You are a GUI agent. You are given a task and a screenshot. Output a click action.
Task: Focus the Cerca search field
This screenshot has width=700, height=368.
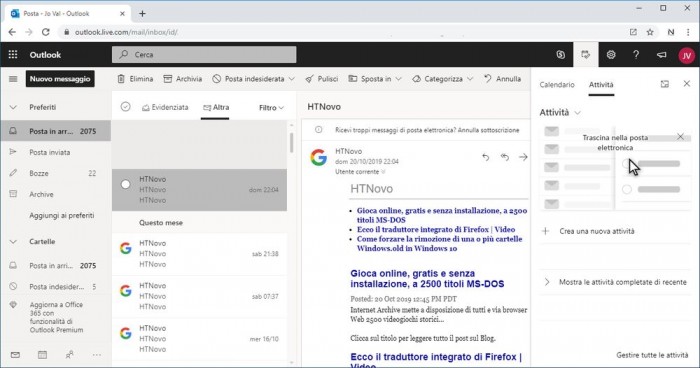coord(204,54)
